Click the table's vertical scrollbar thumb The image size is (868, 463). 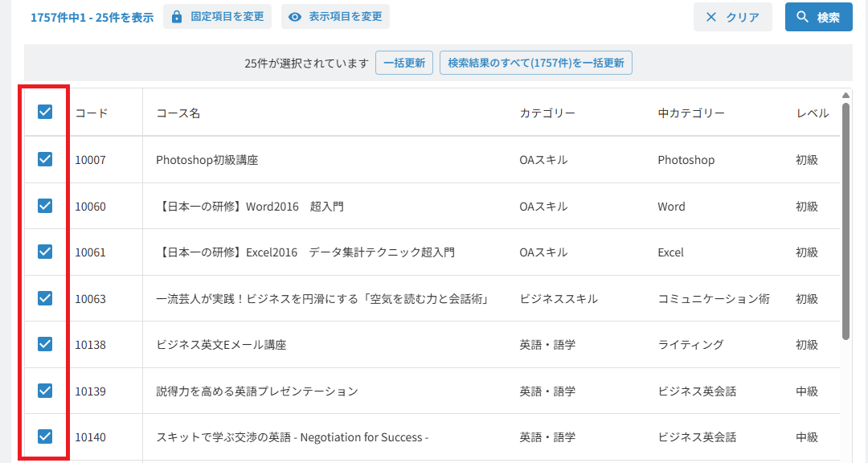(845, 222)
